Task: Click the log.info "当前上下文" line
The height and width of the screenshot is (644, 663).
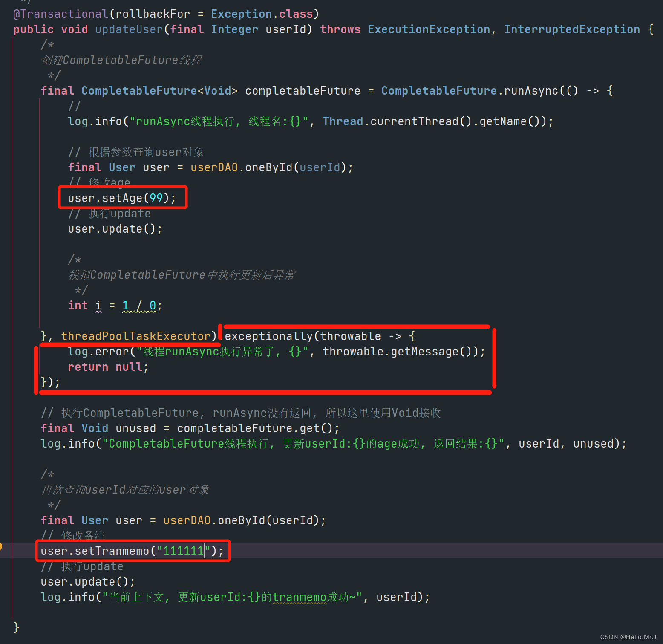Action: tap(235, 597)
